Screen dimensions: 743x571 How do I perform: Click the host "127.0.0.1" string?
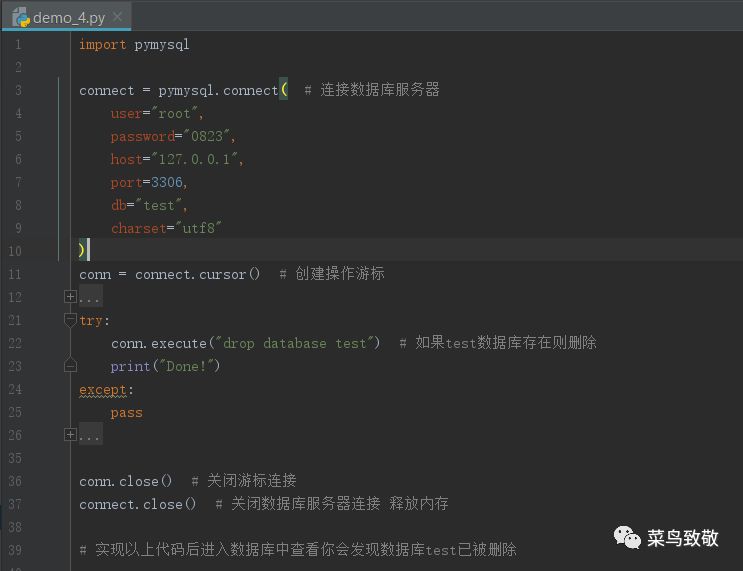(194, 159)
